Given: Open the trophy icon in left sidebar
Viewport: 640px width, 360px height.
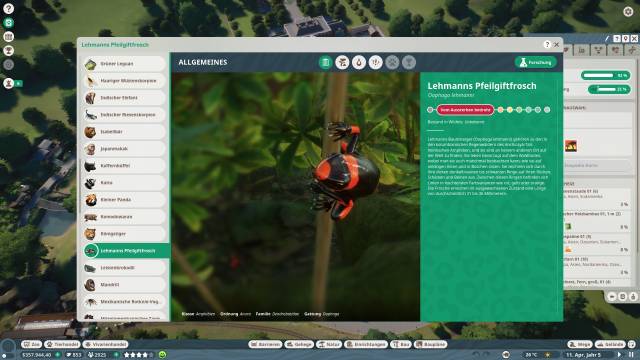Looking at the screenshot, I should [x=9, y=51].
